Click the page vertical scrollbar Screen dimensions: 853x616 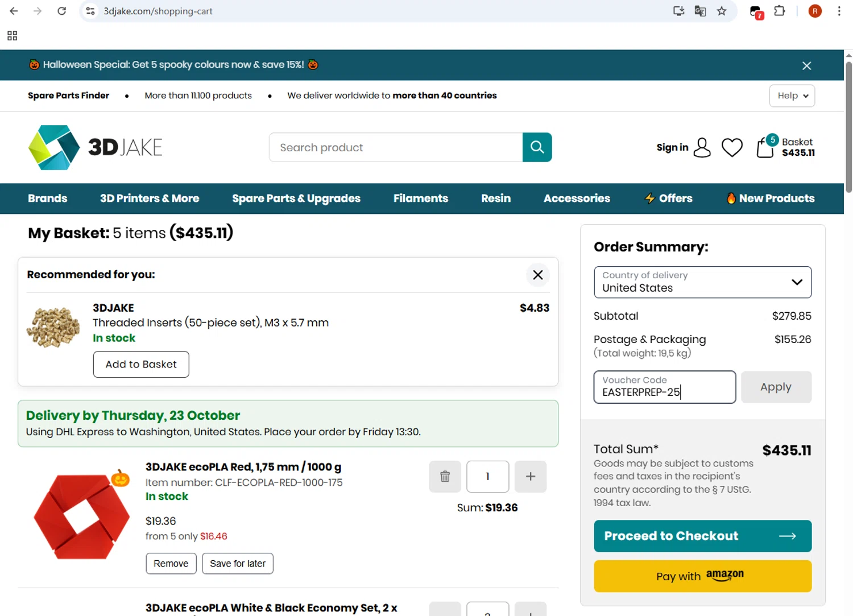pos(848,126)
